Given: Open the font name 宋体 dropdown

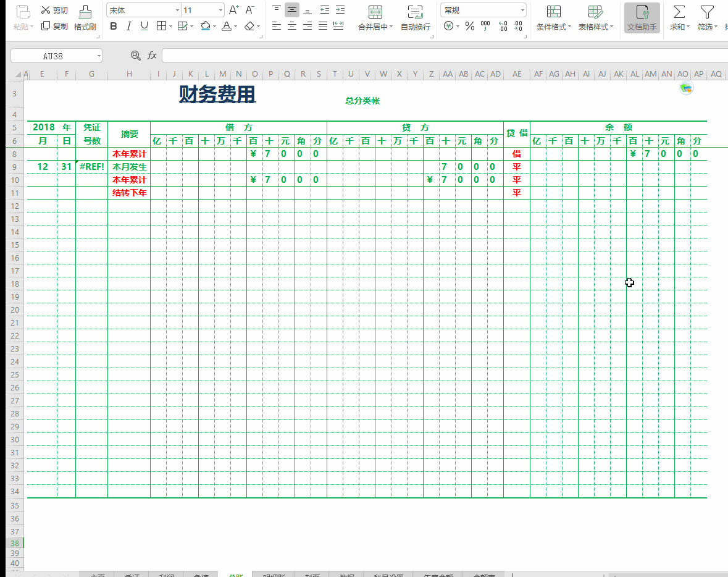Looking at the screenshot, I should click(x=177, y=11).
